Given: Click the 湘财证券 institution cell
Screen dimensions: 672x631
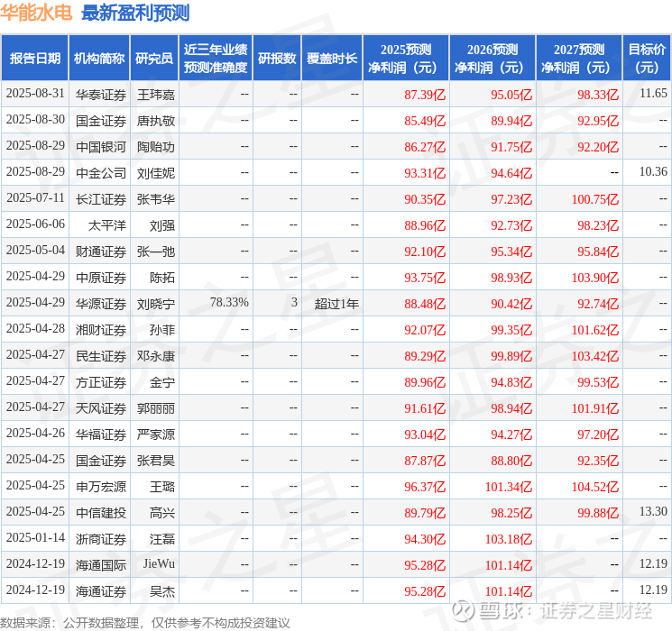Looking at the screenshot, I should 101,330.
